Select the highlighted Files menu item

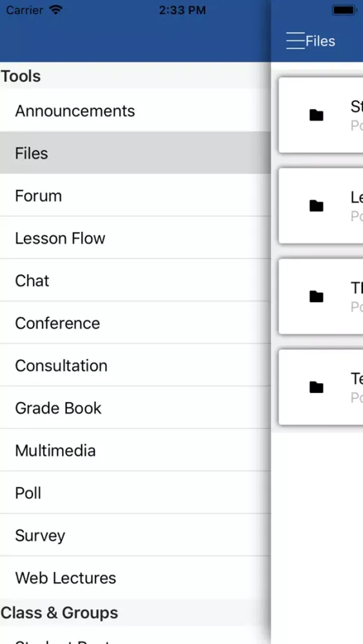pos(135,153)
